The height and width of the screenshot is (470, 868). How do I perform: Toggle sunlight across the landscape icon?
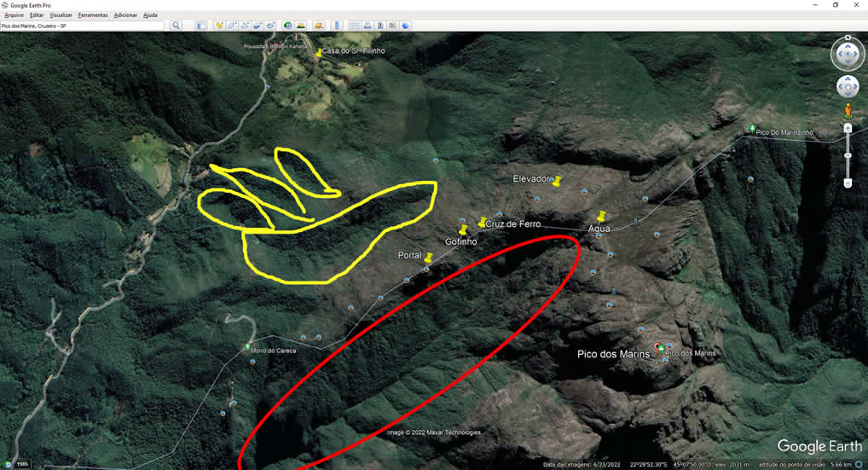301,26
